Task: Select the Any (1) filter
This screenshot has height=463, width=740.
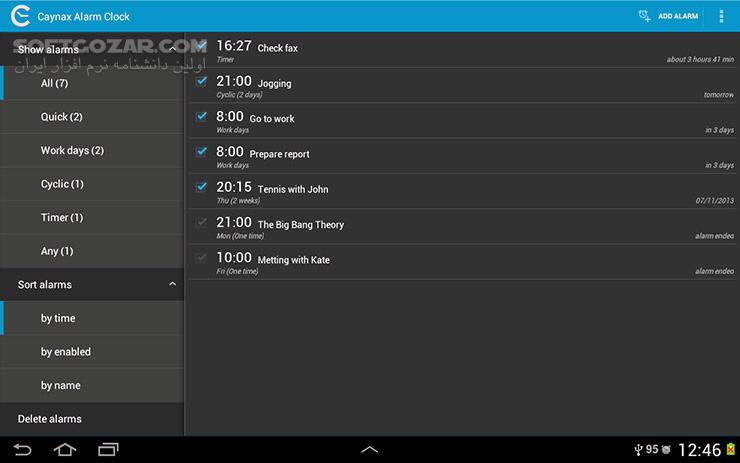Action: point(92,251)
